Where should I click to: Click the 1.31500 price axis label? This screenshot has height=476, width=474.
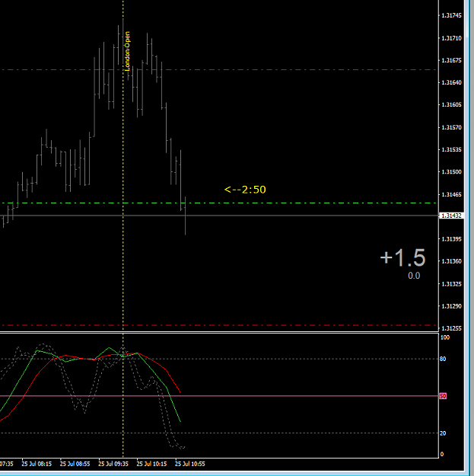click(x=452, y=172)
